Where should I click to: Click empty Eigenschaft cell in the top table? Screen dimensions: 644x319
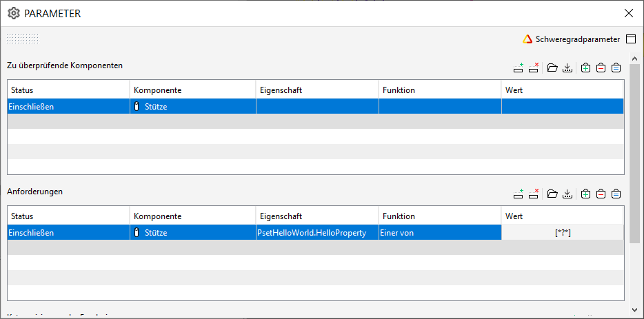(x=317, y=107)
